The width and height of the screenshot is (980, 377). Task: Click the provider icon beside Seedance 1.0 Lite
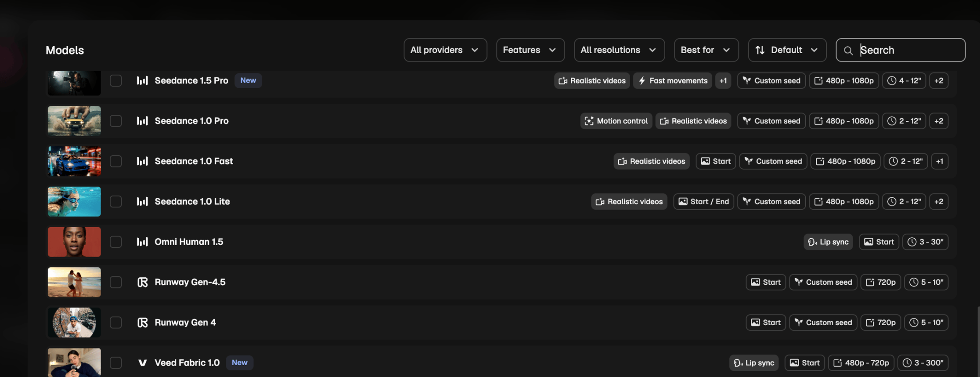[142, 202]
